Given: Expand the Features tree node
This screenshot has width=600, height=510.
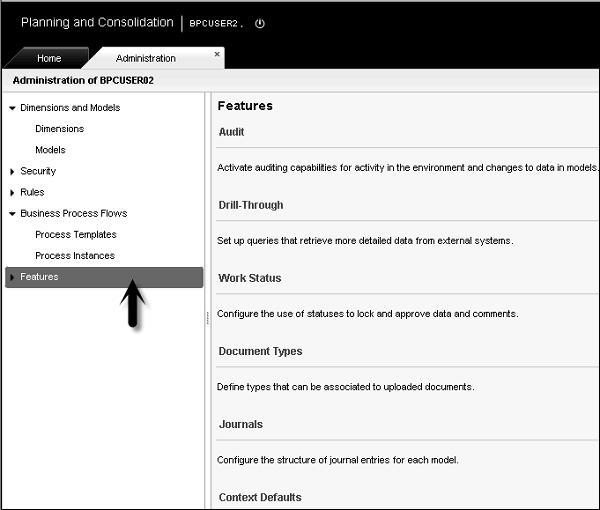Looking at the screenshot, I should click(12, 277).
